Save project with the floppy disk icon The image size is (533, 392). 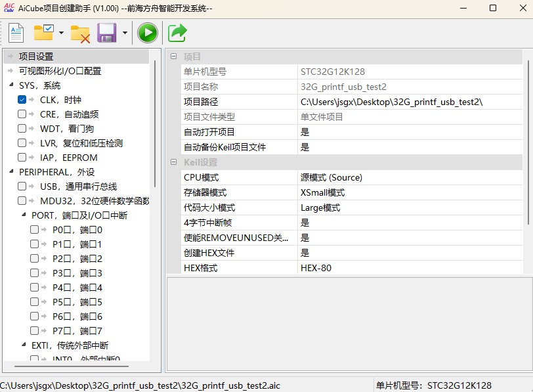(x=107, y=33)
